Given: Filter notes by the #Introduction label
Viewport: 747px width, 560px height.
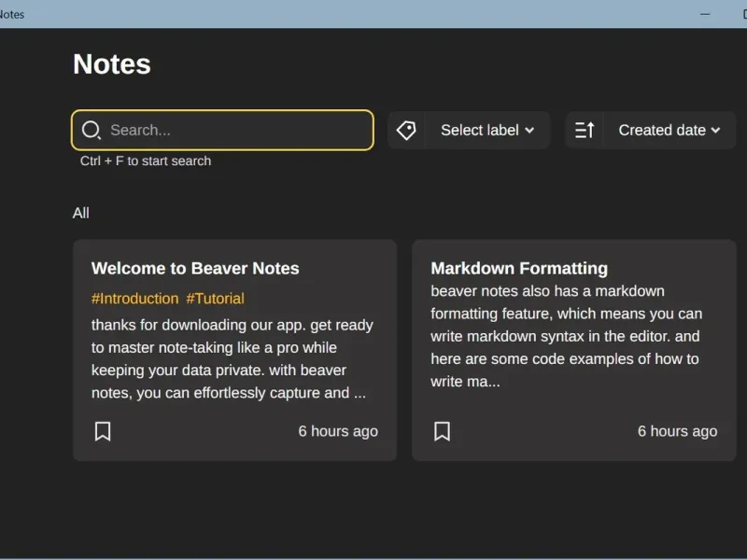Looking at the screenshot, I should [x=134, y=299].
